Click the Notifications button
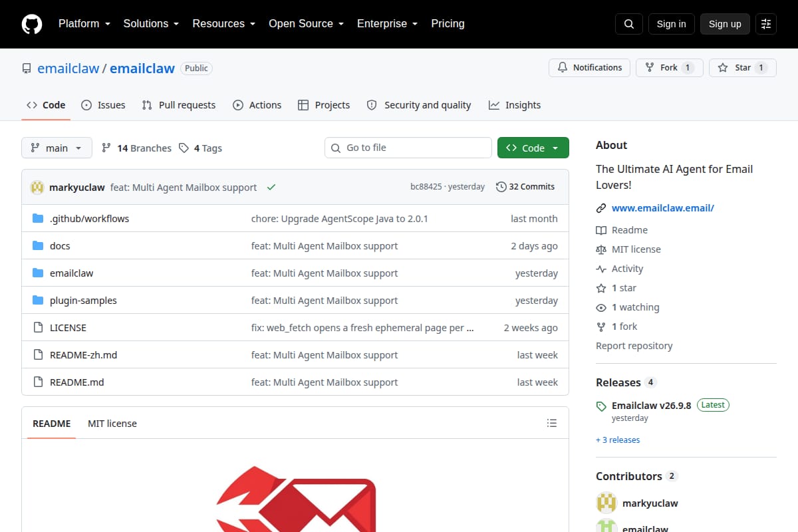798x532 pixels. (589, 68)
